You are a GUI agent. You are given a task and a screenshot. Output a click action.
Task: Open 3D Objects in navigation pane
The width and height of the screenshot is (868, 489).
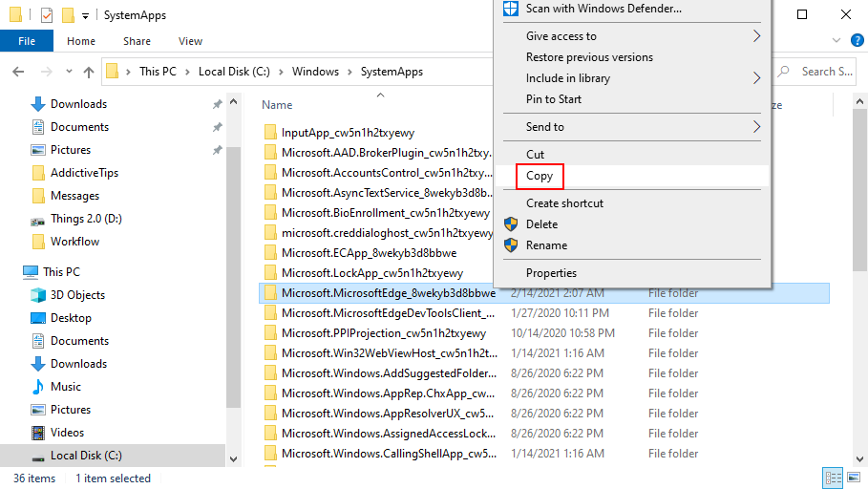tap(77, 294)
